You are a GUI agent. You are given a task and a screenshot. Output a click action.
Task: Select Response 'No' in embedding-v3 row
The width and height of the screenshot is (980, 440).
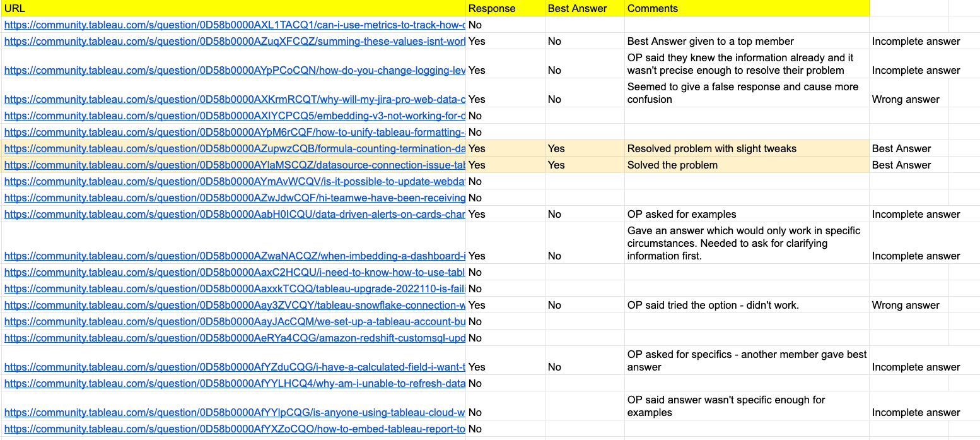[x=506, y=116]
